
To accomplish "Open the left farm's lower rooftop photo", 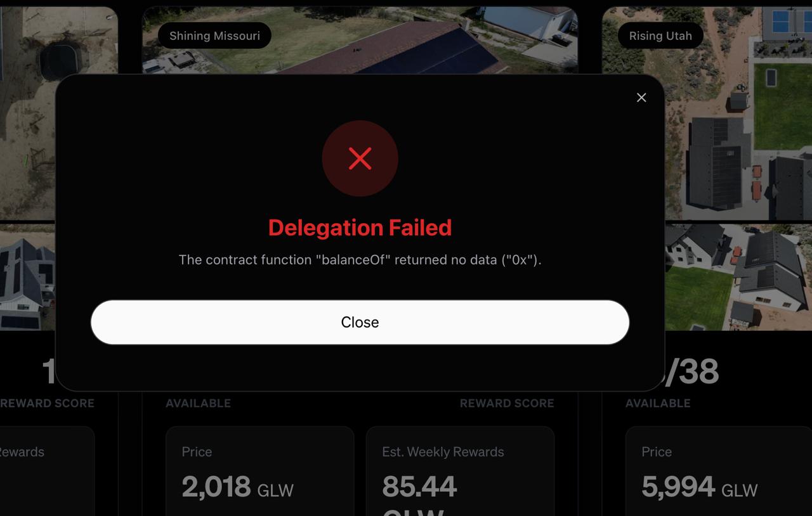I will pos(28,277).
